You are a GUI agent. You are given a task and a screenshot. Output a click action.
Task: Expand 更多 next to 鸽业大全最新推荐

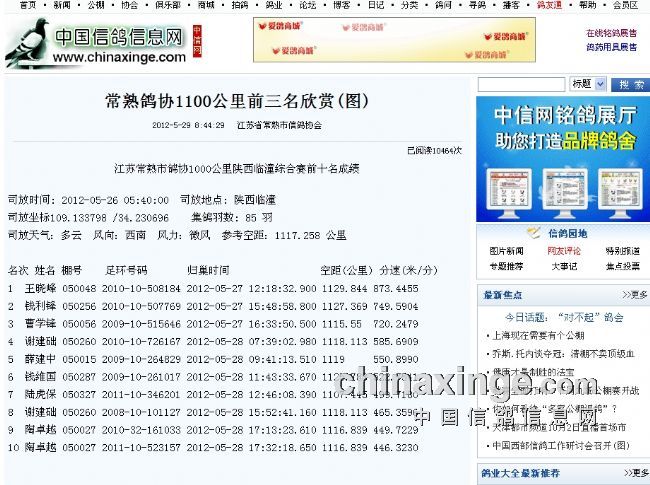634,472
